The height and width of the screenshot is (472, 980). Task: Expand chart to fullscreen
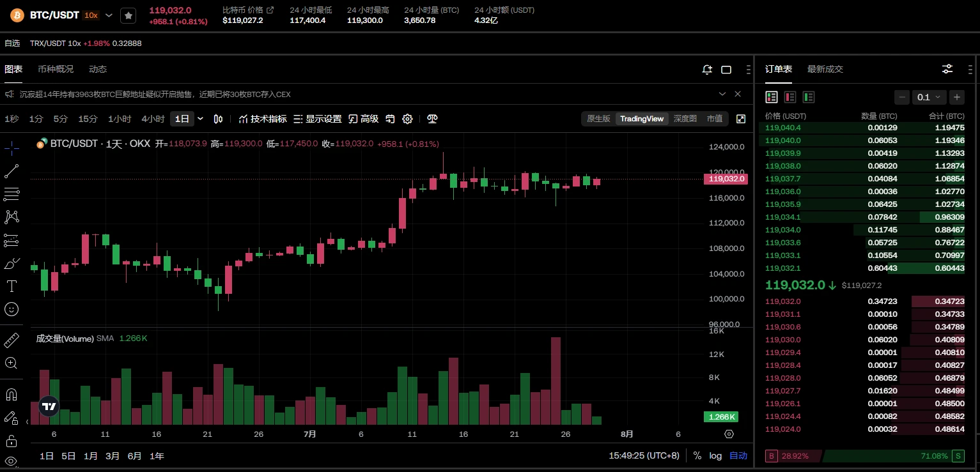[x=741, y=119]
